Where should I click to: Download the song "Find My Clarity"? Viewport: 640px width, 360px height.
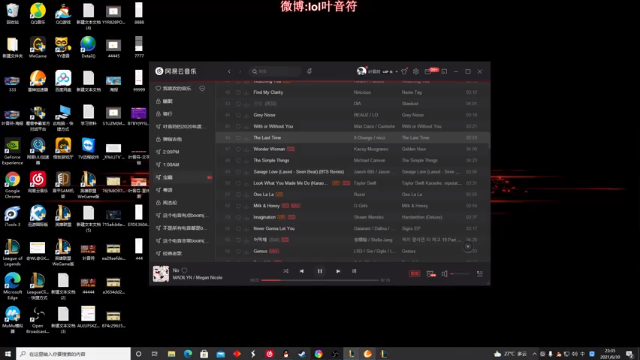click(x=246, y=92)
